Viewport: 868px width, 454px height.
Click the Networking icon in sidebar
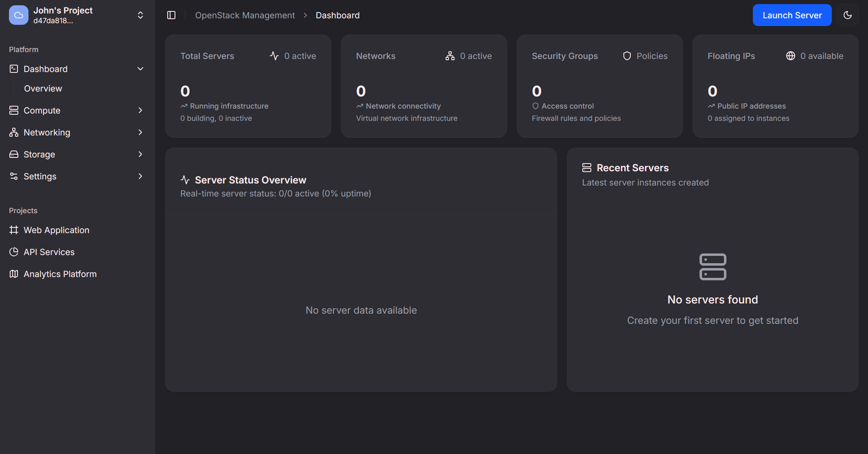point(14,132)
